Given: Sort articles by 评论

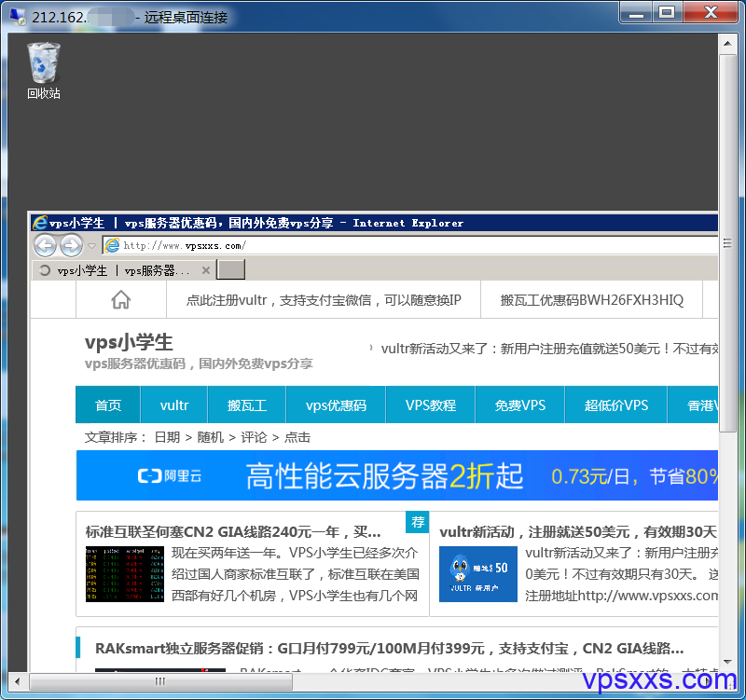Looking at the screenshot, I should 254,437.
